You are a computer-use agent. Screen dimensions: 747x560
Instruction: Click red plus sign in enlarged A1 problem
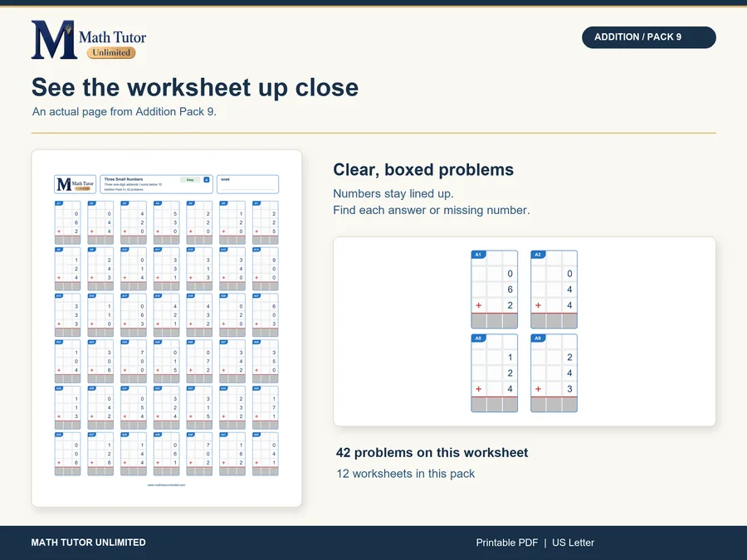479,305
